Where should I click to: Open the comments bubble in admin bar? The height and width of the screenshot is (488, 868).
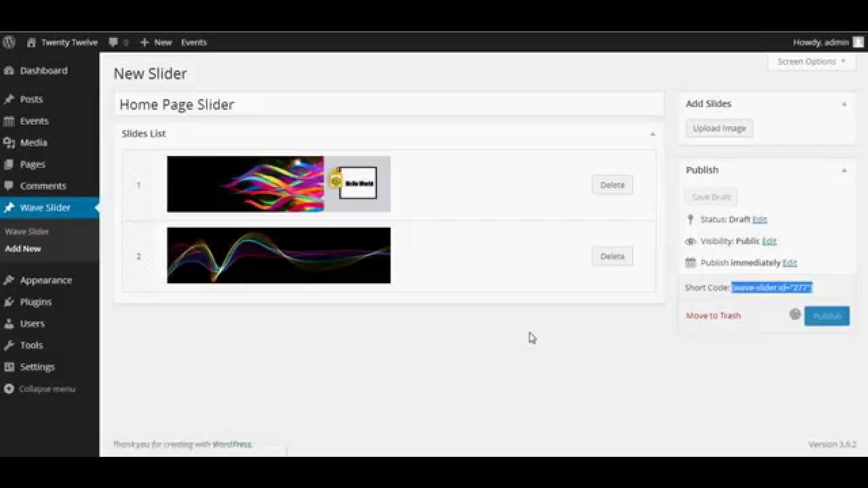pos(113,42)
